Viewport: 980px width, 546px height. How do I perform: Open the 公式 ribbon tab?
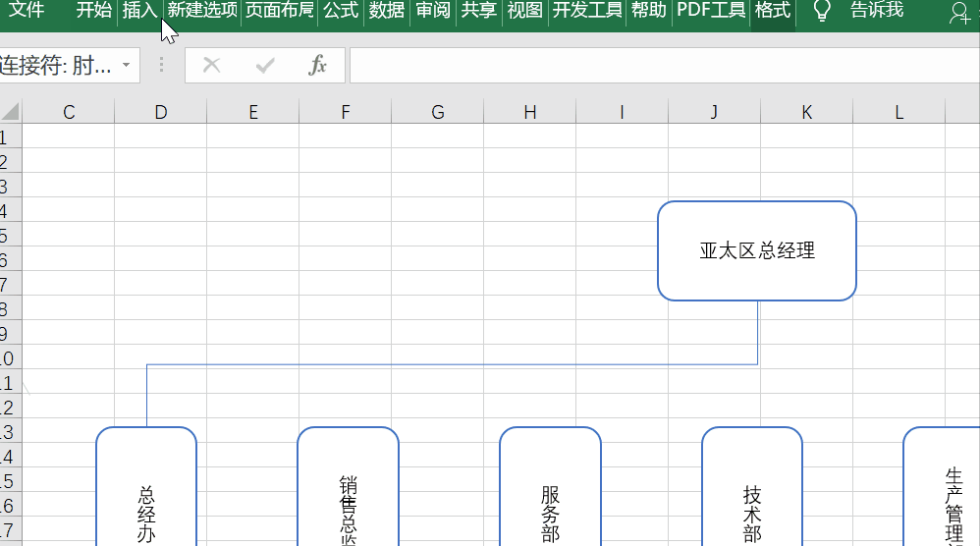341,10
